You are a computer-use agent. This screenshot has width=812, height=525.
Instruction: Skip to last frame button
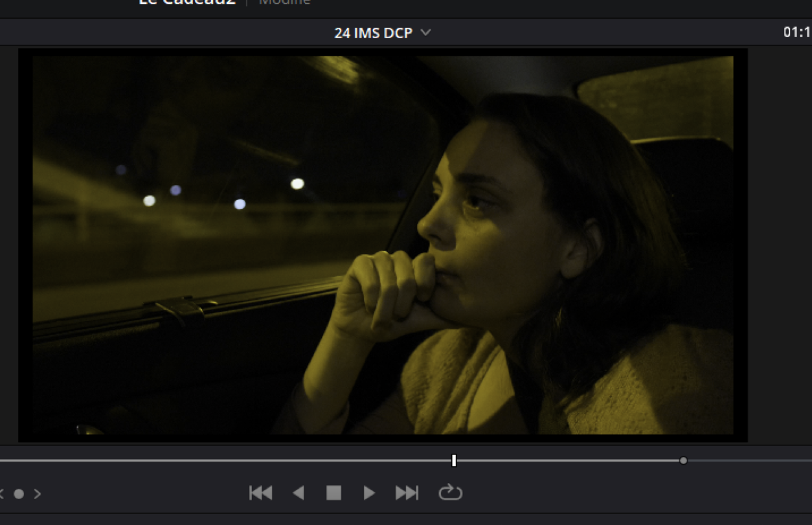(407, 493)
